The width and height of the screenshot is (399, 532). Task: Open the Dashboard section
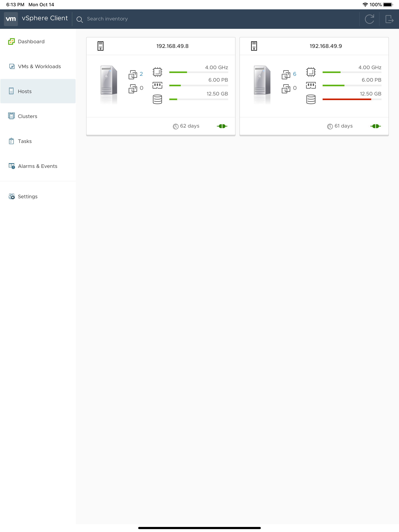31,42
